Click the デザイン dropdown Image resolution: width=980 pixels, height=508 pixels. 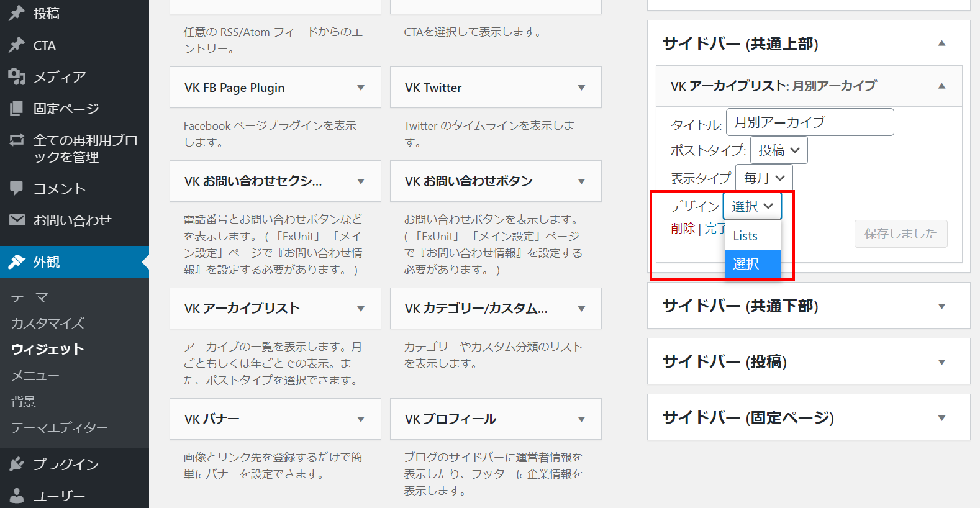pyautogui.click(x=752, y=206)
